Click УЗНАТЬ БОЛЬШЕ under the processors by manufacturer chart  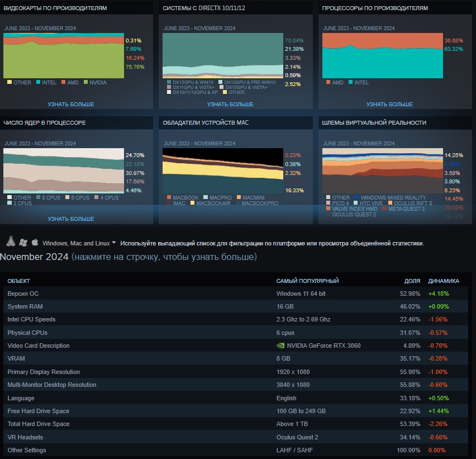(x=389, y=105)
